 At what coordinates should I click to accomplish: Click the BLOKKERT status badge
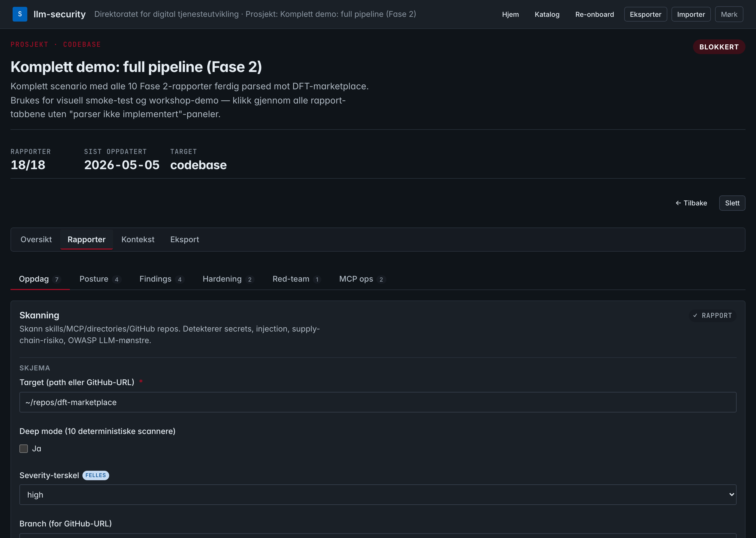pos(719,47)
